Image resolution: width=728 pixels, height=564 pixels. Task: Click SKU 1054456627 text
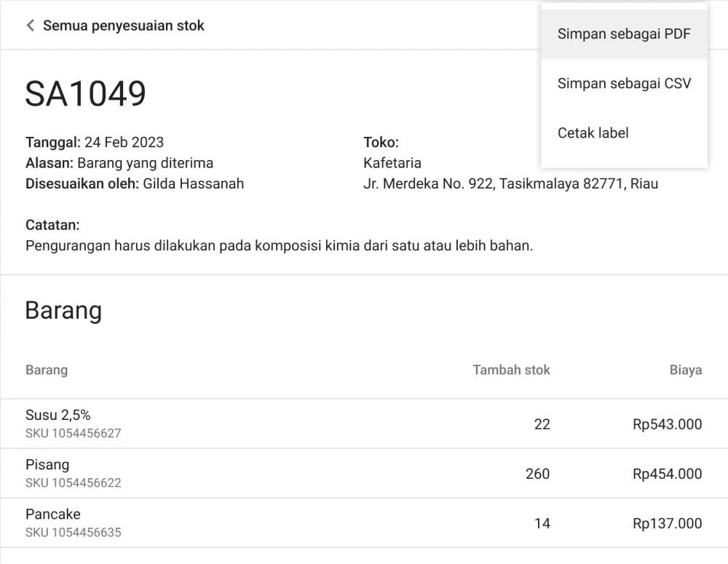pyautogui.click(x=73, y=434)
